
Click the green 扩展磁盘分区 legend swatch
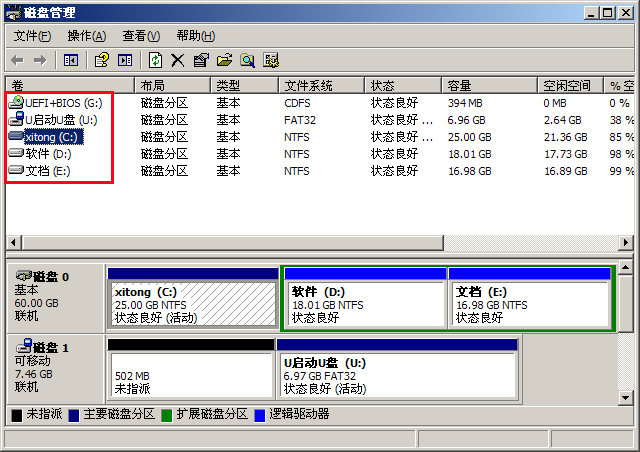(167, 416)
